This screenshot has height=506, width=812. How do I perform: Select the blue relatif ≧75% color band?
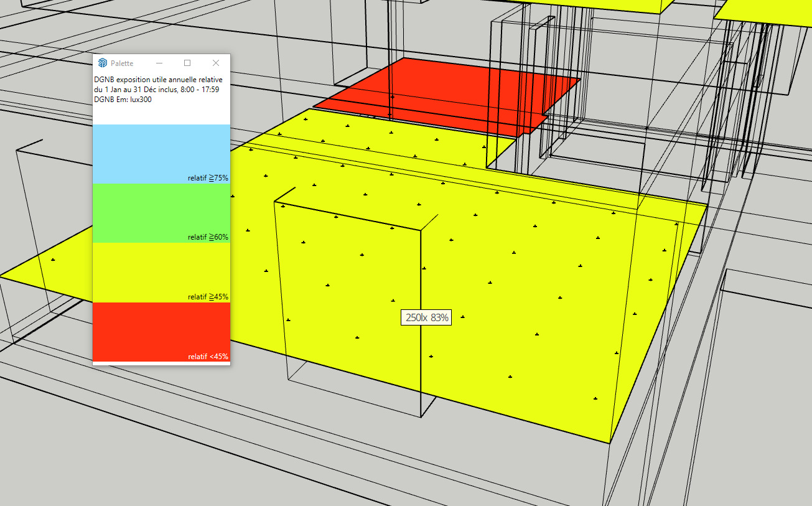(x=161, y=154)
